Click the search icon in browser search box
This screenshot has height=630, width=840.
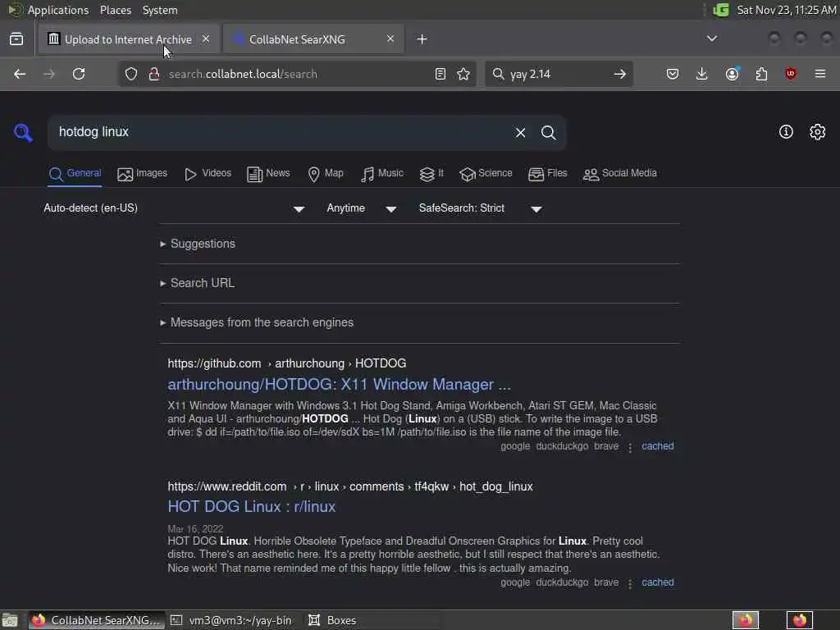point(498,74)
